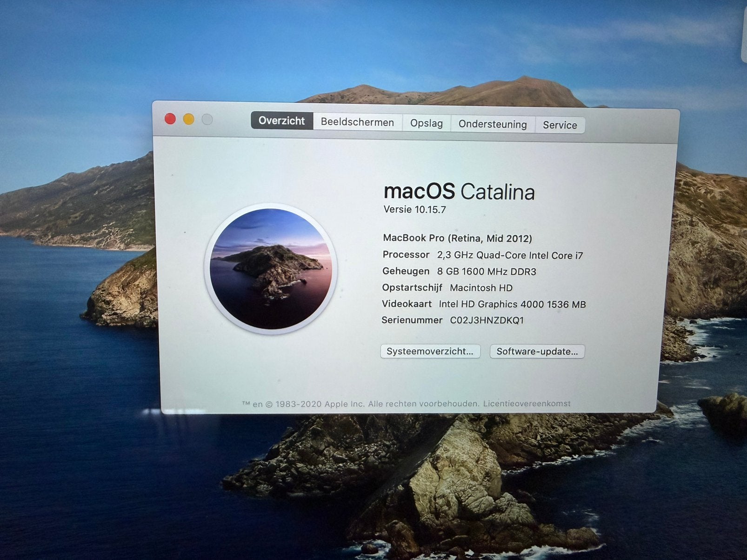
Task: Click 'MacBook Pro (Retina, Mid 2012)' text
Action: [x=457, y=238]
